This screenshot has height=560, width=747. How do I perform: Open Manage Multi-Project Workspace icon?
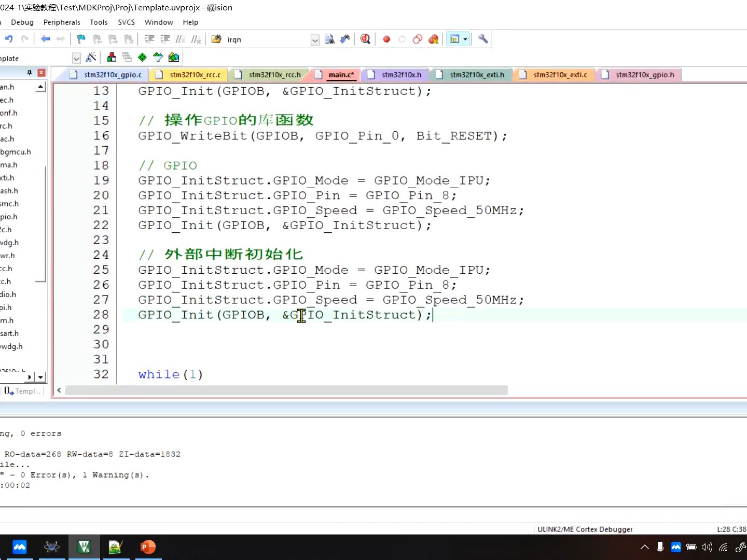[127, 57]
